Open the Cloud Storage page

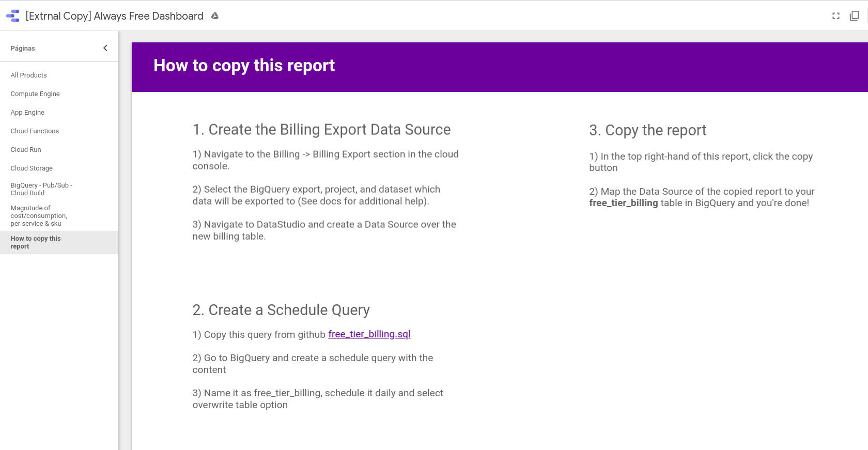59,168
